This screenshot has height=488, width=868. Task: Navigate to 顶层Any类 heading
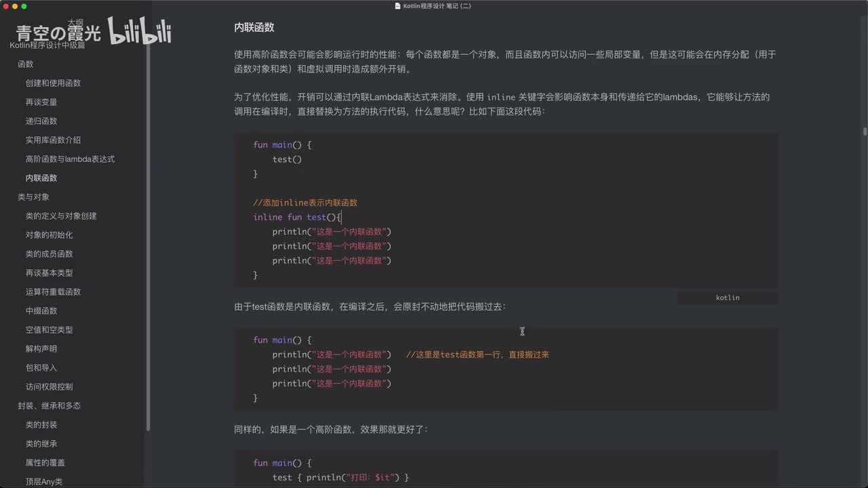[44, 482]
